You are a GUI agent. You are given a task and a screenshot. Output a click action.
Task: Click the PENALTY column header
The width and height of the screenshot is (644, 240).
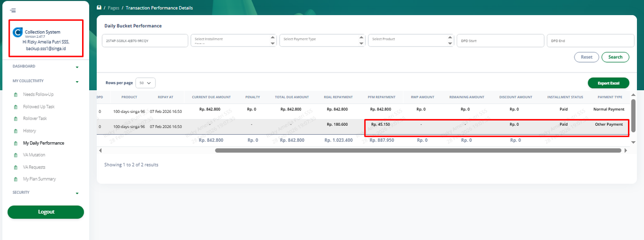pyautogui.click(x=252, y=97)
